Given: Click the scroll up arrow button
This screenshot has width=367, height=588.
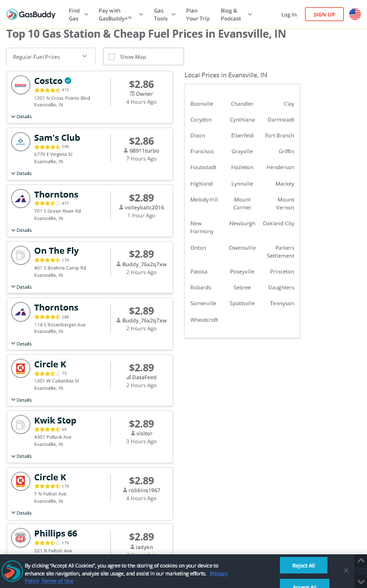Looking at the screenshot, I should 360,562.
